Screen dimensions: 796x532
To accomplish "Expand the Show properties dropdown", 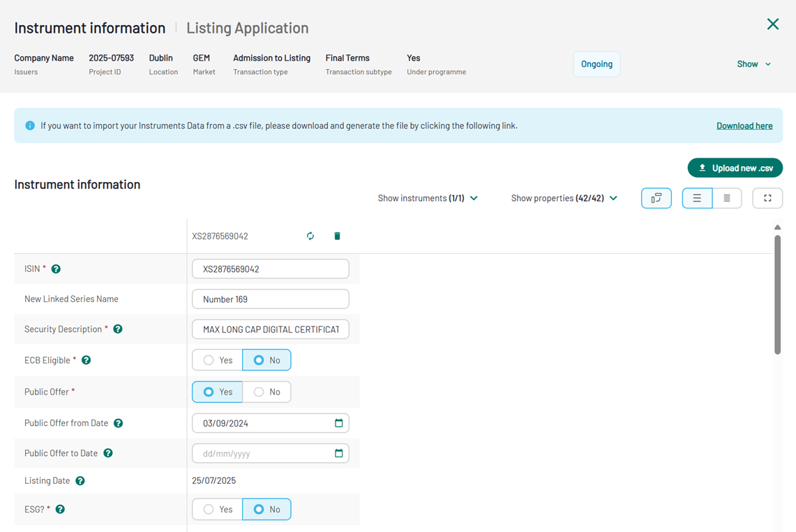I will (564, 199).
